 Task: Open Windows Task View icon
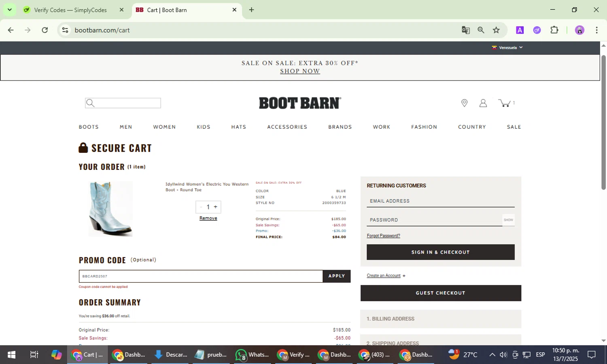tap(34, 355)
